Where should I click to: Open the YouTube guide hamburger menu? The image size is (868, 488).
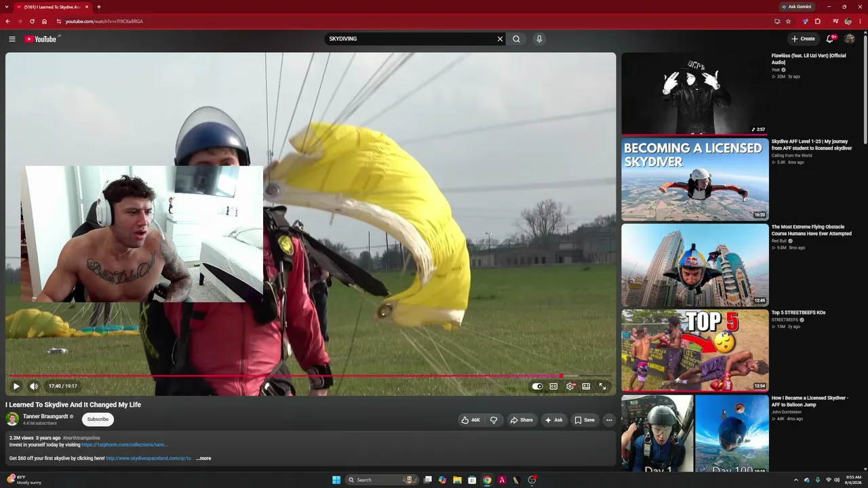[x=12, y=39]
